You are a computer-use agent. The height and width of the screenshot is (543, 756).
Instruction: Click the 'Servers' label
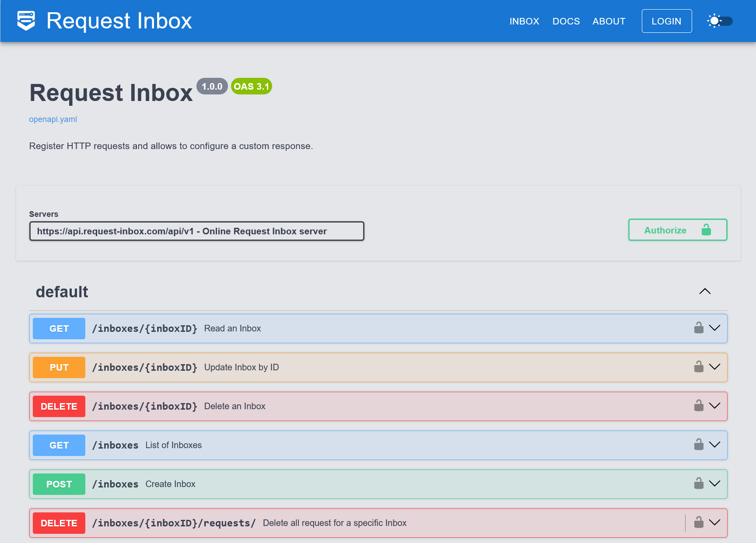tap(44, 214)
